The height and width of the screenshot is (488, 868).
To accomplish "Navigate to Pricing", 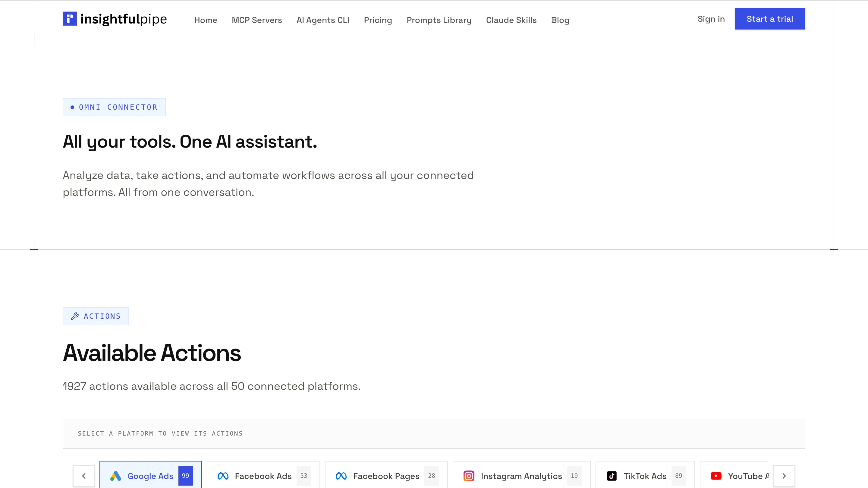I will 378,20.
